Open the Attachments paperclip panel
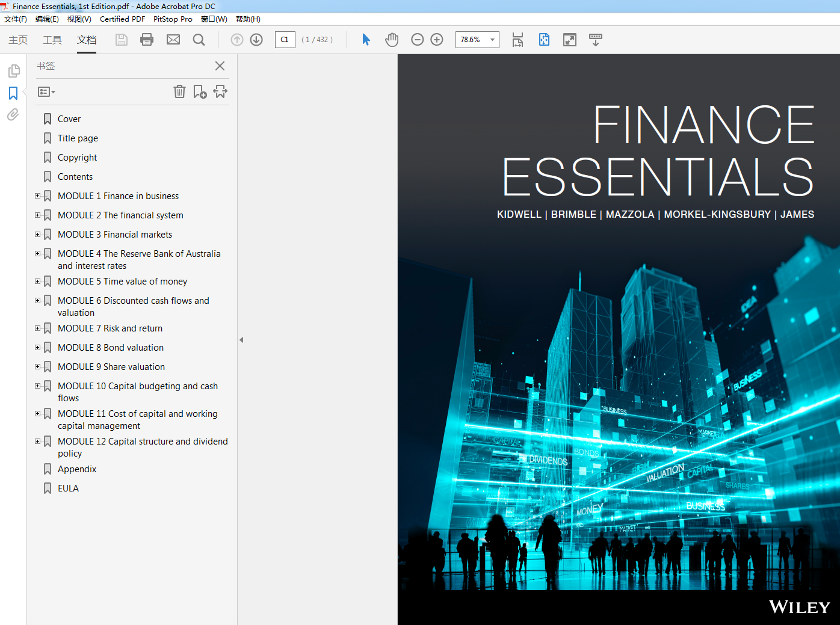840x625 pixels. point(13,115)
